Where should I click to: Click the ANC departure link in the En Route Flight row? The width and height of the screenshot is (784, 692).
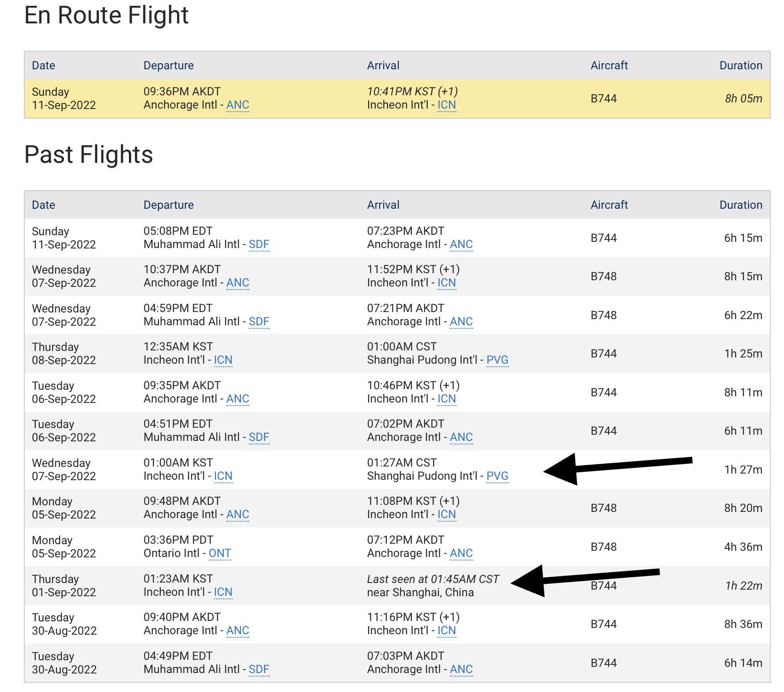pyautogui.click(x=237, y=105)
